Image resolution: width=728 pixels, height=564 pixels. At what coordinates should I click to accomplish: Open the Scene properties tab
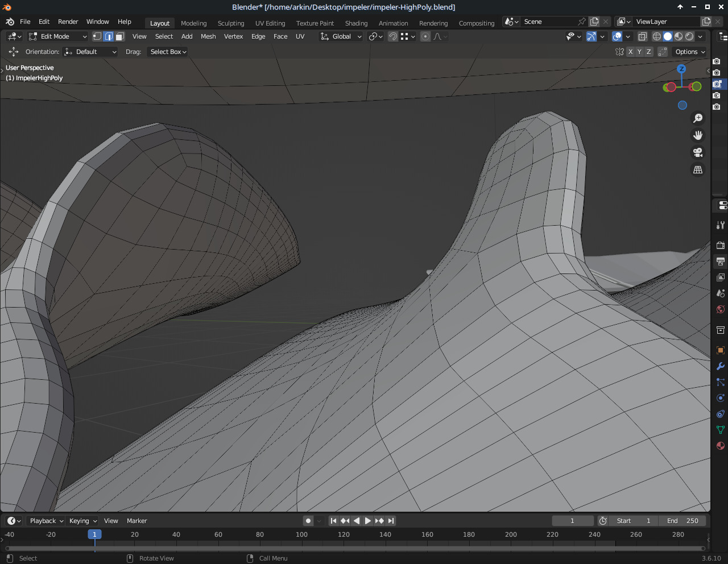click(x=721, y=293)
